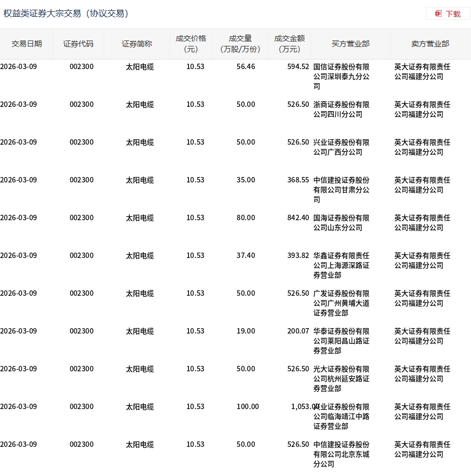Click buyer 国海证券股份有限公司山东分公司

(341, 223)
